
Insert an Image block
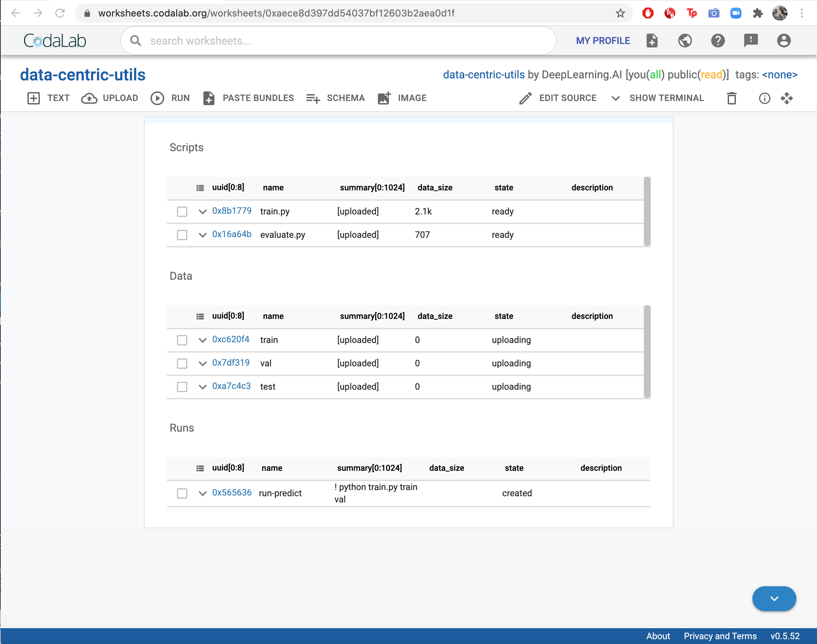[x=402, y=98]
